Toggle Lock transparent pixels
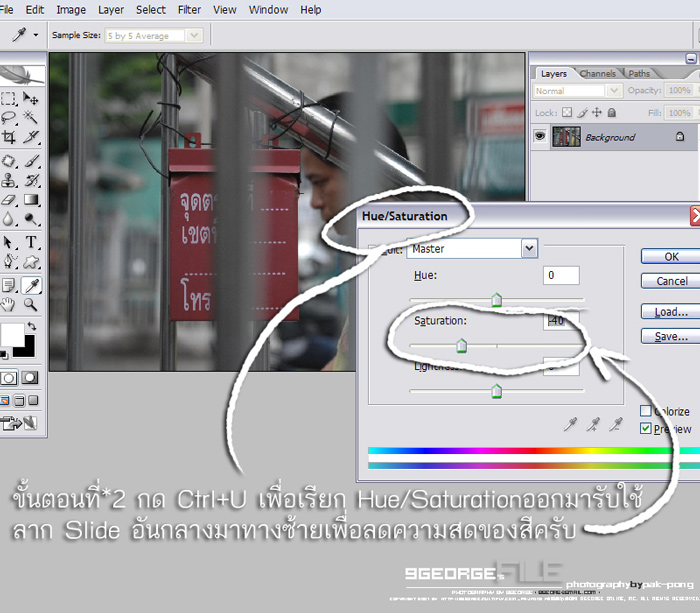Viewport: 700px width, 613px height. tap(567, 113)
